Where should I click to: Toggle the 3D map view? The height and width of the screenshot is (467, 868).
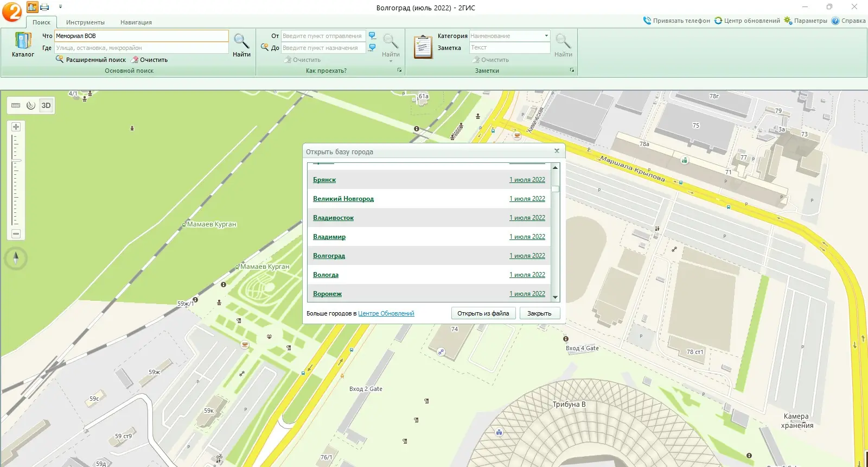pyautogui.click(x=46, y=105)
